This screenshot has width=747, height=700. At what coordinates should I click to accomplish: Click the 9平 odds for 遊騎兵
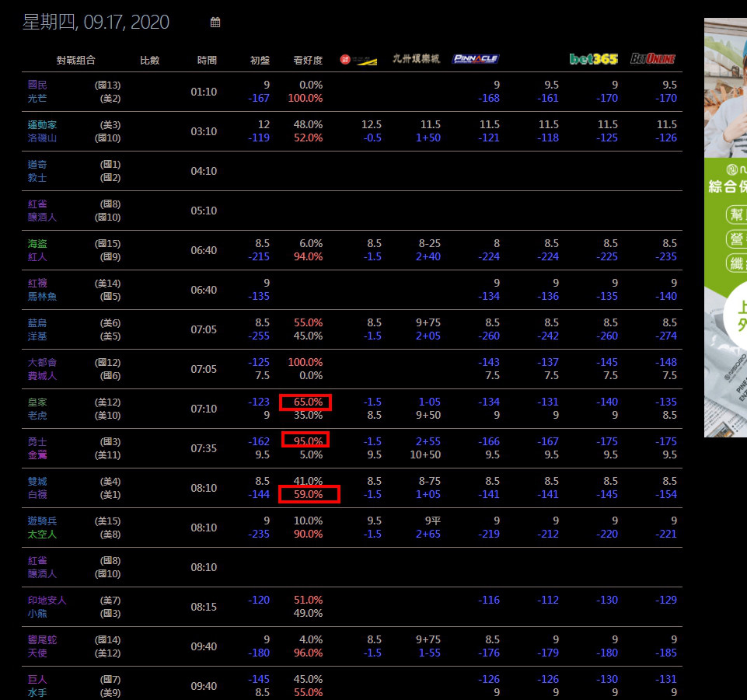(x=432, y=521)
